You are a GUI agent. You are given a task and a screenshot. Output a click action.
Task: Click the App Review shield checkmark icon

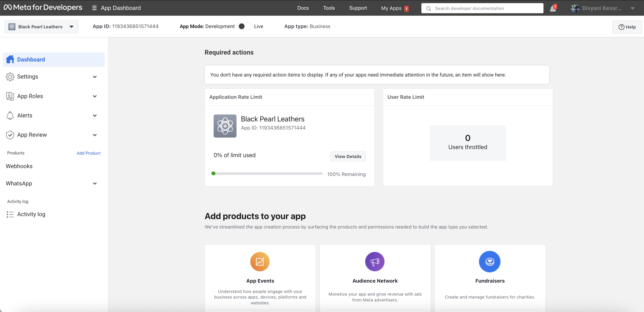click(10, 135)
